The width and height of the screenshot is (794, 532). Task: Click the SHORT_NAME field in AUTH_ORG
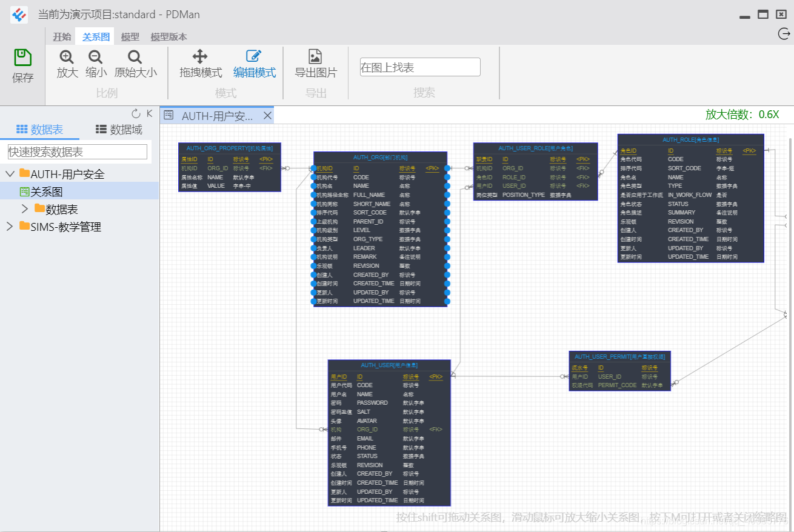(372, 204)
